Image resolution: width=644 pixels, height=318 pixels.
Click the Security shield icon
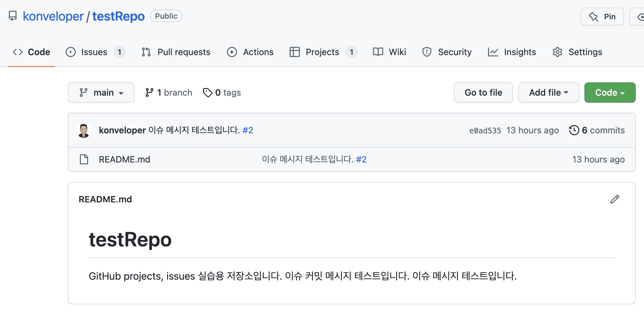click(427, 52)
